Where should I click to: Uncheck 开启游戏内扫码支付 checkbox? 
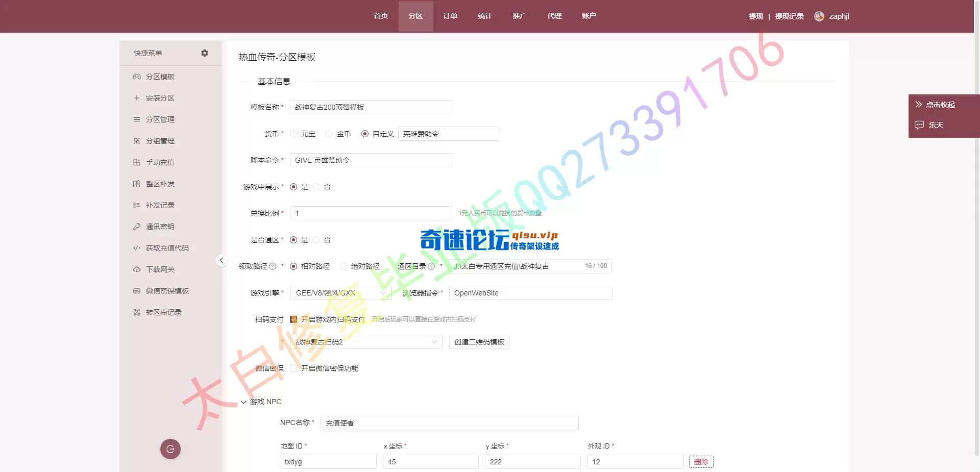(293, 319)
